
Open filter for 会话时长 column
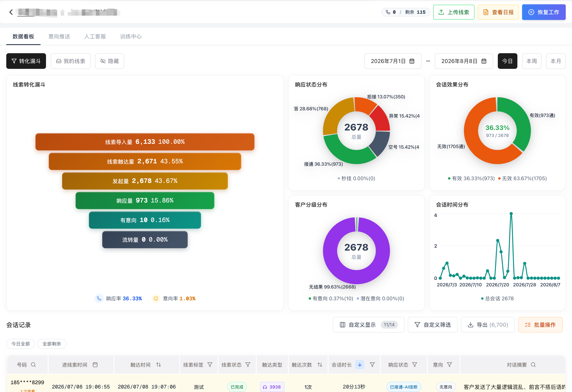[372, 364]
